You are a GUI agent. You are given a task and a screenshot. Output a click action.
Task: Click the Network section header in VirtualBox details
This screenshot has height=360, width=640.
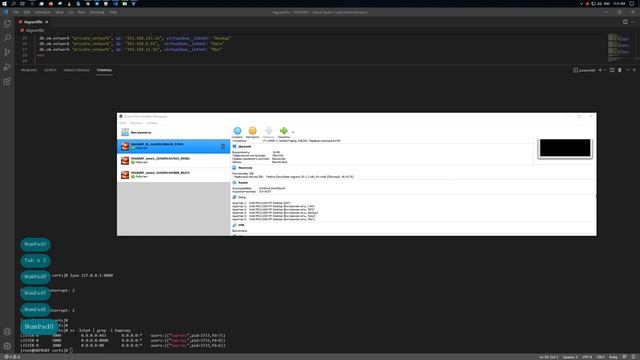(x=239, y=197)
